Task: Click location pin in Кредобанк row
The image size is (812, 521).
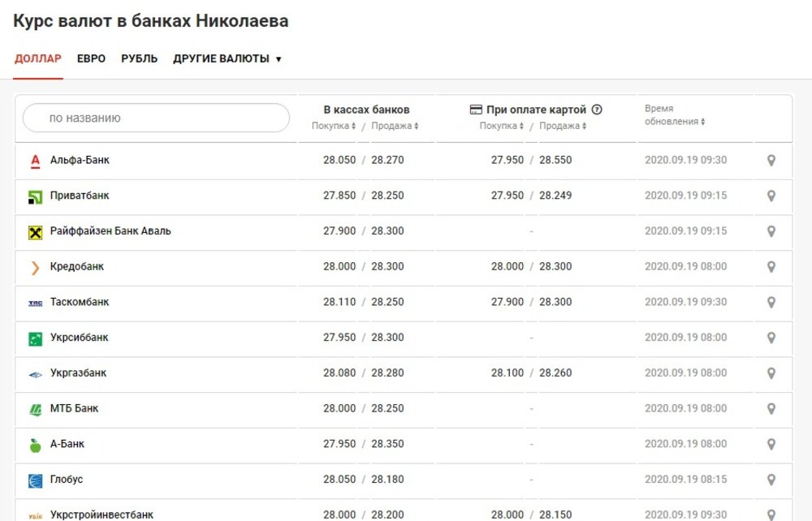Action: [771, 267]
